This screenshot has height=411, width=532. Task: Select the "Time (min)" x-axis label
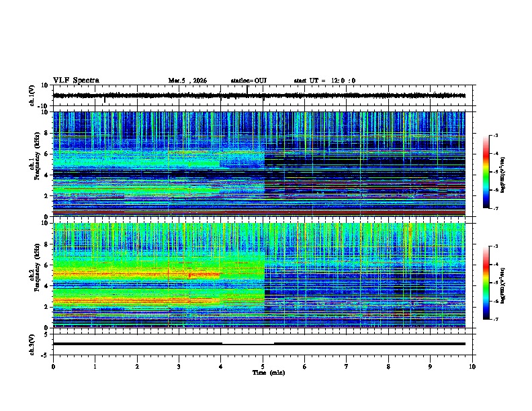[x=269, y=373]
